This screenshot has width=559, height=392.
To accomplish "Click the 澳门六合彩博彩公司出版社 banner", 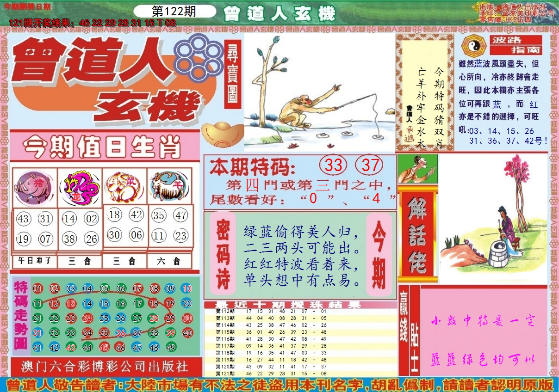I will click(x=106, y=367).
